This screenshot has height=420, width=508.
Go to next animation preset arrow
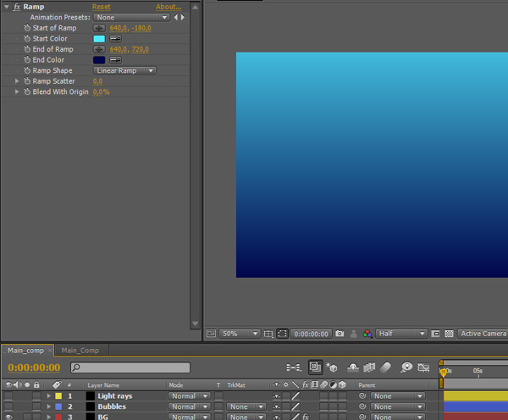[183, 17]
